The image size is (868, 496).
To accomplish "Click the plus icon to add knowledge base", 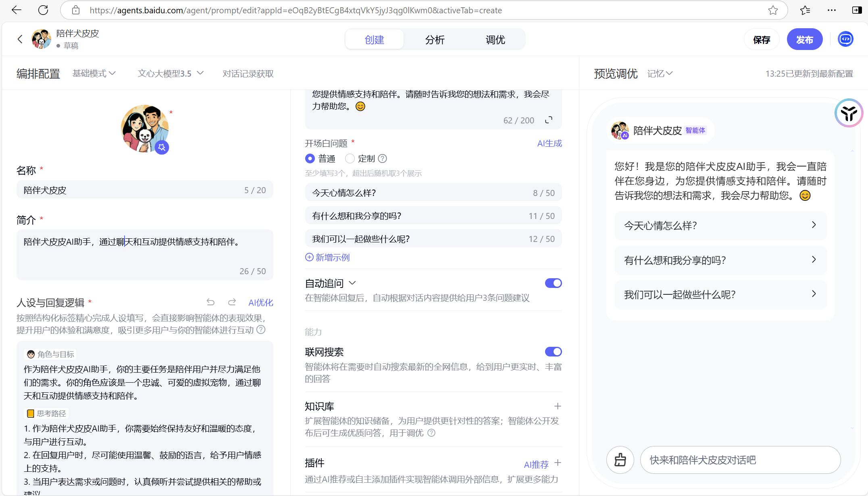I will click(558, 406).
